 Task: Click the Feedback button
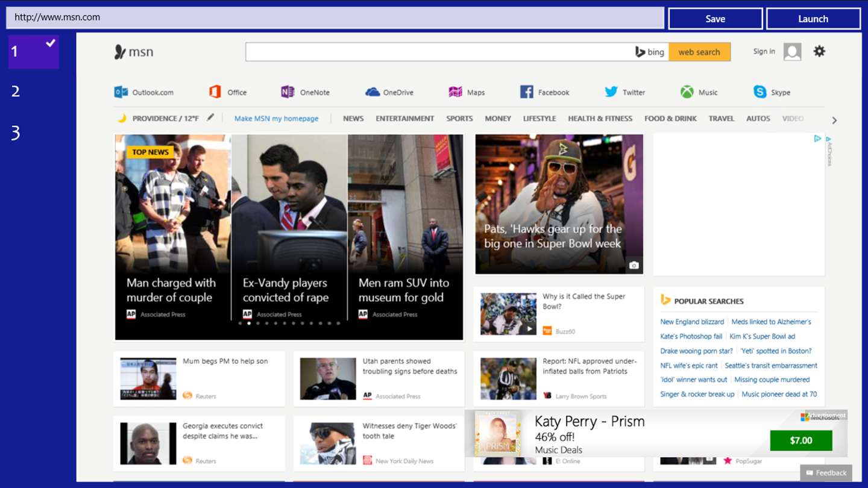826,473
